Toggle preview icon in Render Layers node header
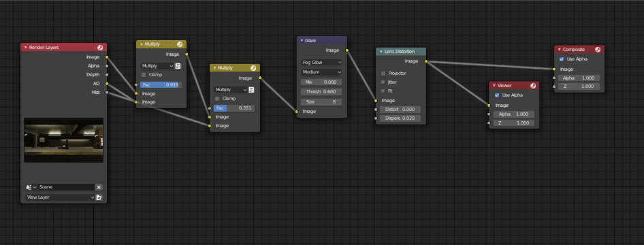The height and width of the screenshot is (245, 644). pos(100,48)
